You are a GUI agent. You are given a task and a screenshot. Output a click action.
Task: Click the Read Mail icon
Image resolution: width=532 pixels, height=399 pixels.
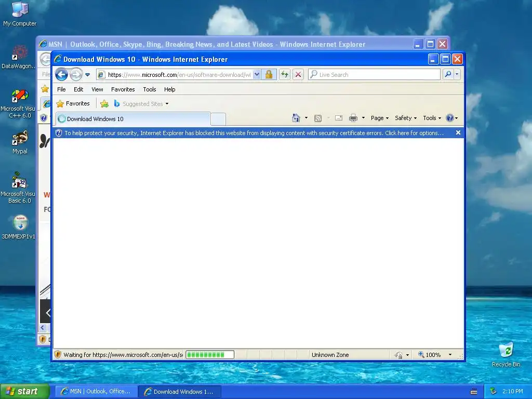339,118
